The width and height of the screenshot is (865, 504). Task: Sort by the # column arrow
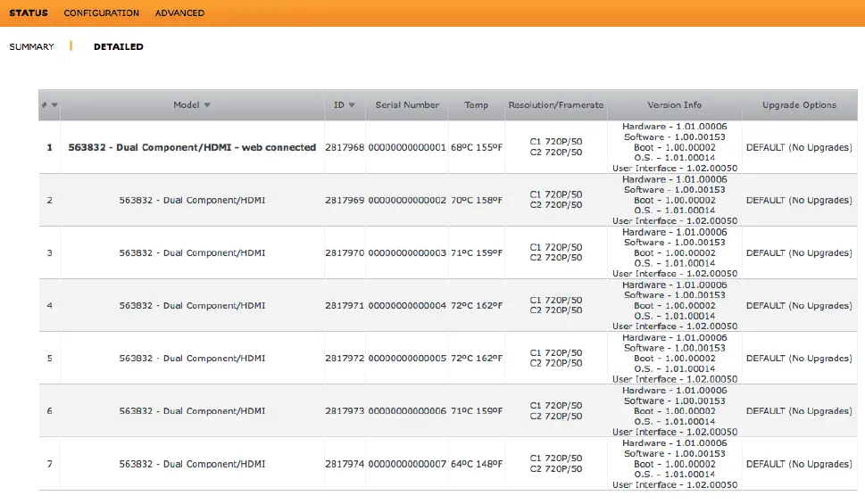click(54, 105)
